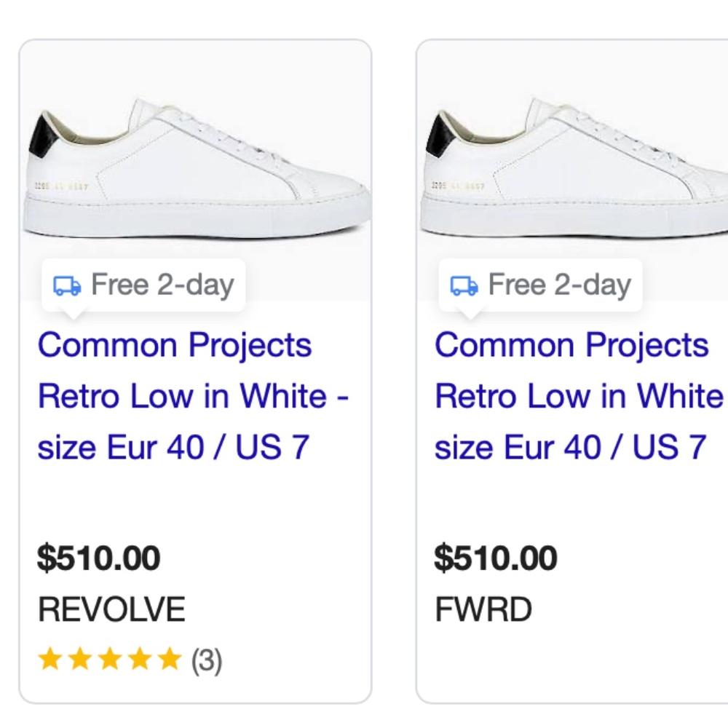Open the FWRD sneaker product image
The image size is (728, 728).
coord(573,171)
